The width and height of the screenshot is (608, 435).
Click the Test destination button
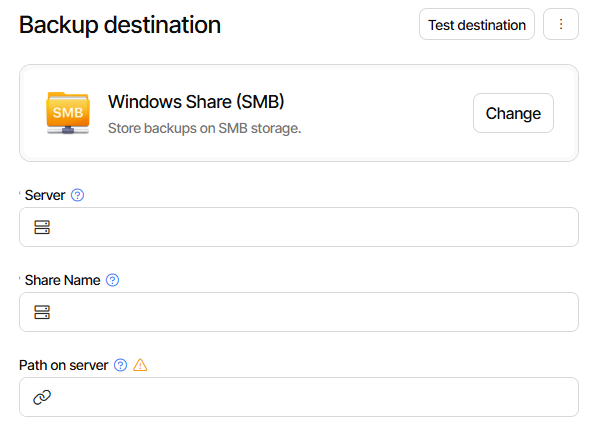point(476,25)
